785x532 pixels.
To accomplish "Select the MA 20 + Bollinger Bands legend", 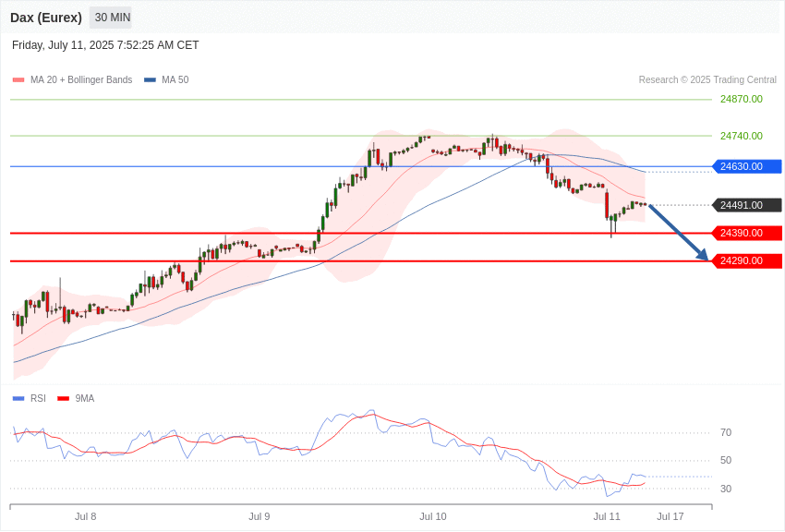I will pos(73,79).
